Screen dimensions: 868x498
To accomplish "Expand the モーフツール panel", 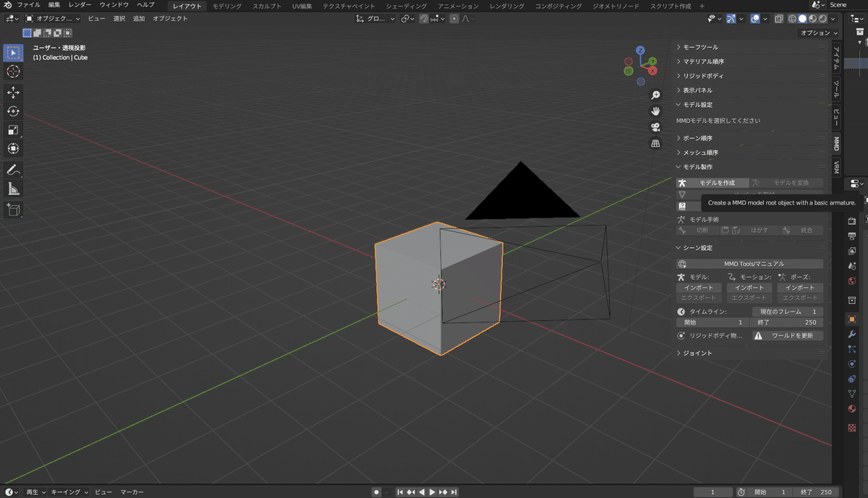I will pos(750,47).
